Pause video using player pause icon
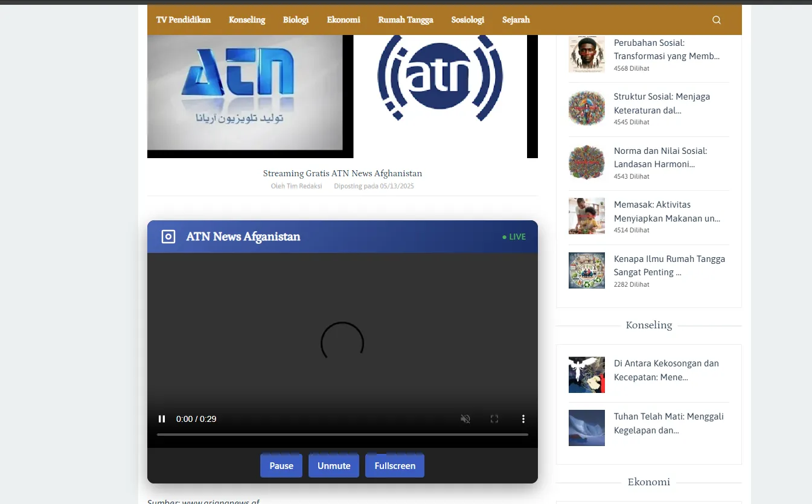 (162, 419)
